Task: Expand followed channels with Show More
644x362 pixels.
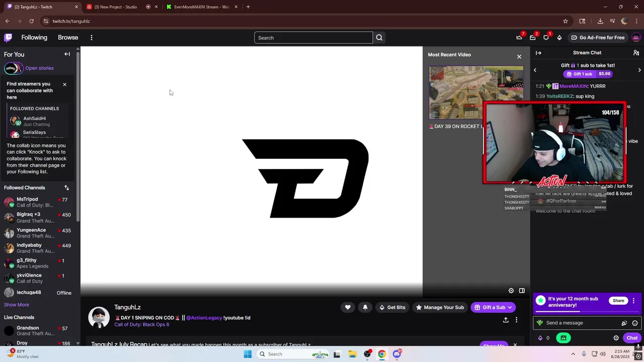Action: (x=17, y=305)
